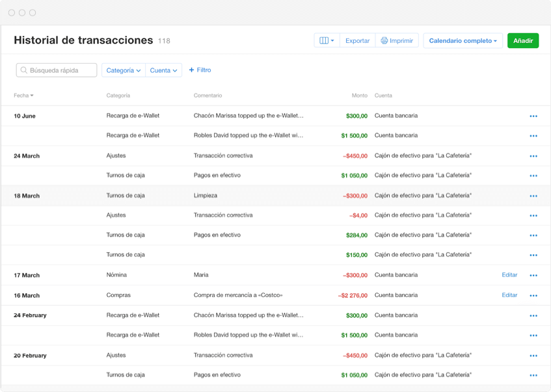The height and width of the screenshot is (392, 551).
Task: Click the Nómina category cell
Action: 116,275
